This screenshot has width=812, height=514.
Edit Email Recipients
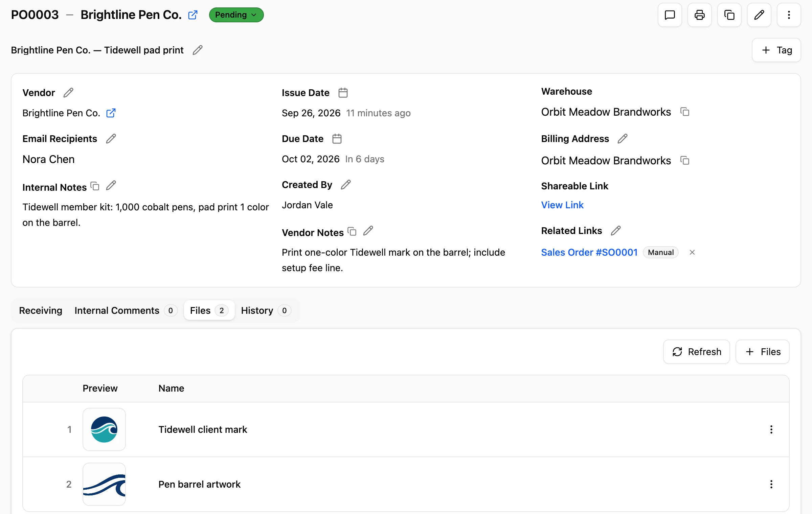tap(111, 139)
